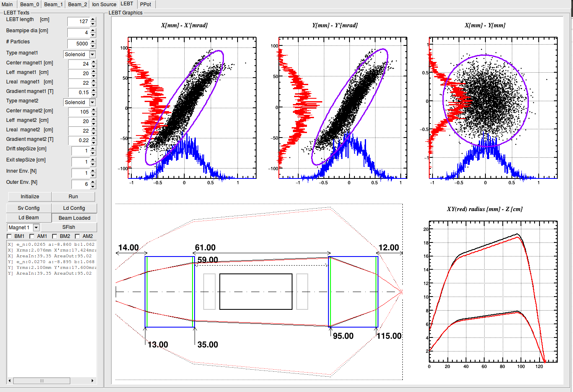
Task: Increase LEBT length with its up arrow
Action: [93, 19]
